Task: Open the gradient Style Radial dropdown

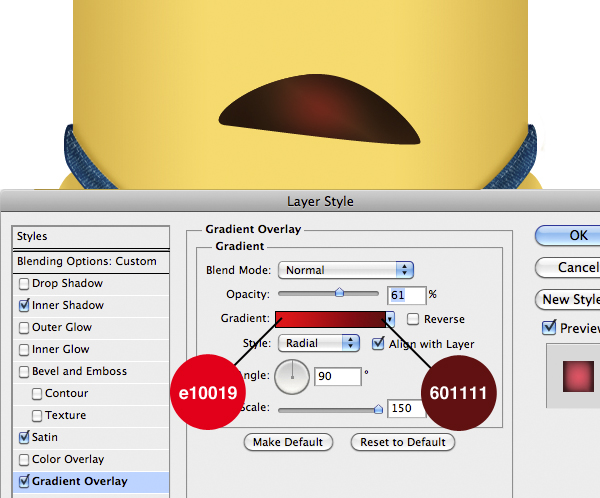Action: tap(319, 343)
